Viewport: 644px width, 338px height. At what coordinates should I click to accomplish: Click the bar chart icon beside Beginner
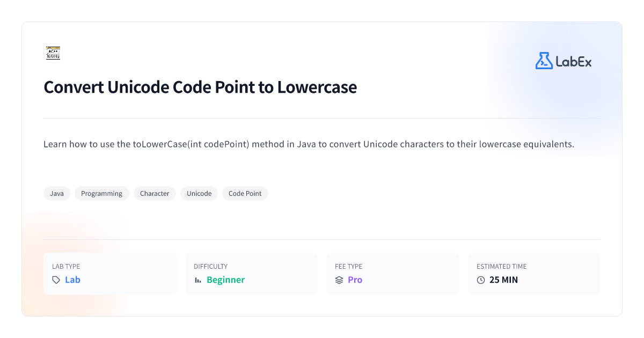coord(198,280)
